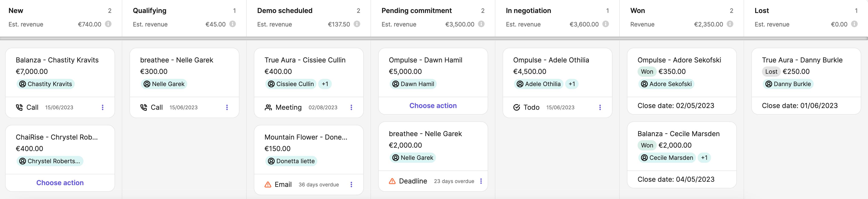Click Meeting people icon on True Aura card

pyautogui.click(x=268, y=107)
